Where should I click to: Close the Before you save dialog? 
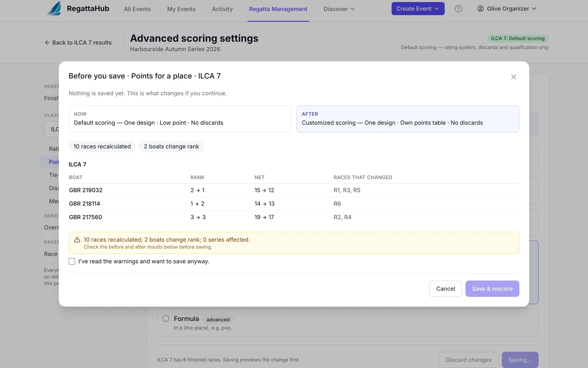(514, 77)
